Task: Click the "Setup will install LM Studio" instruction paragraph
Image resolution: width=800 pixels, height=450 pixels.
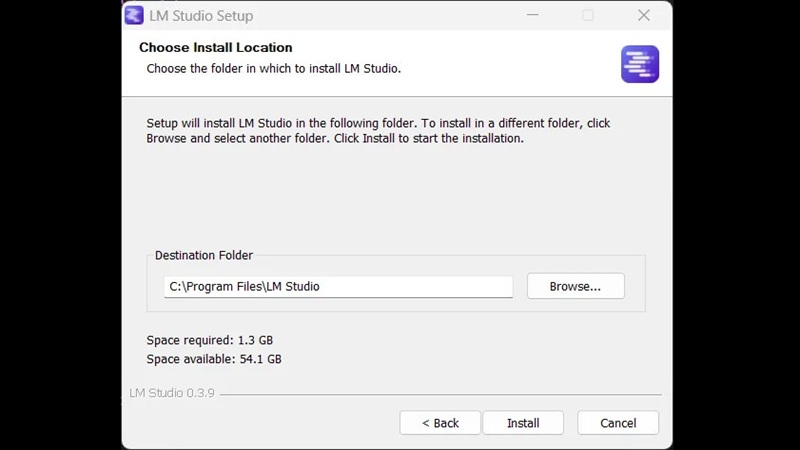Action: pos(378,131)
